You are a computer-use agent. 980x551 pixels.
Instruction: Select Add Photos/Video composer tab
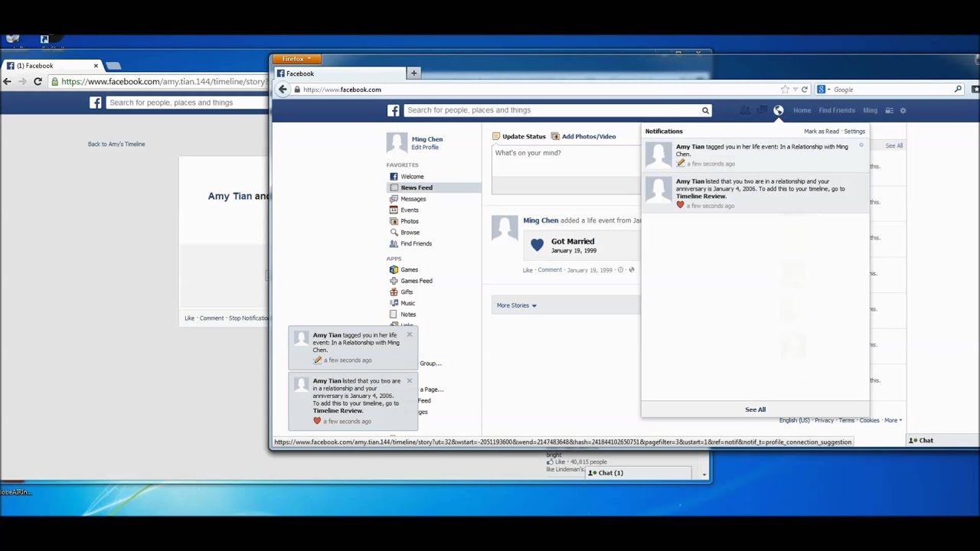coord(583,136)
